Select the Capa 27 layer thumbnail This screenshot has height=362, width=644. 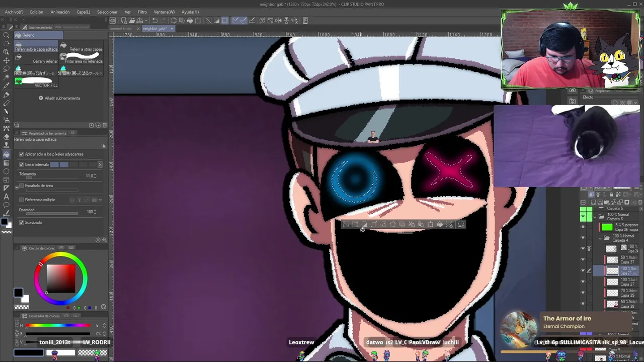point(612,282)
